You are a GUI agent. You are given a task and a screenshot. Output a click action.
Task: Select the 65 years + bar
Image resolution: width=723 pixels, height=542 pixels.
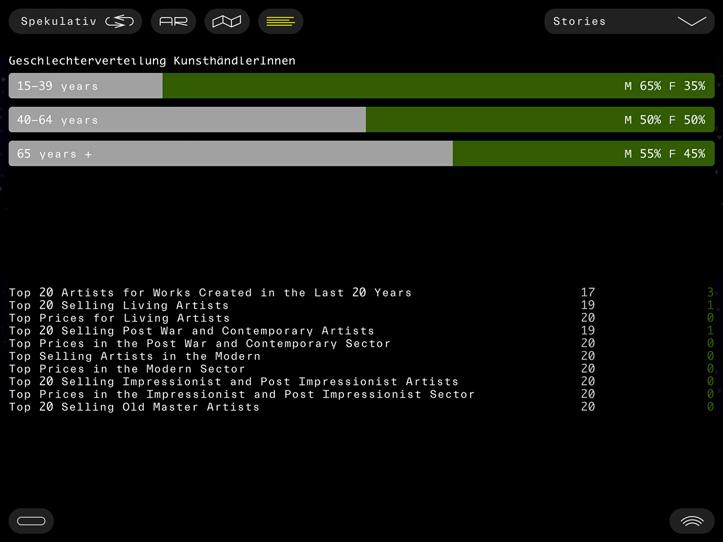pos(362,154)
